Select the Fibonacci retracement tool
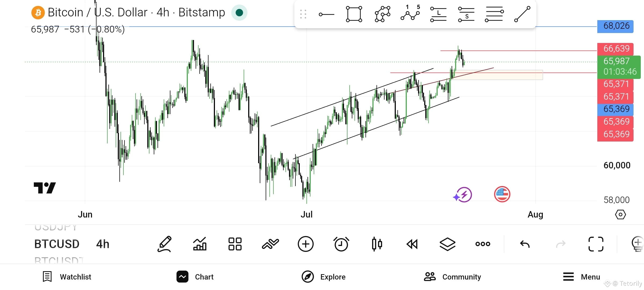 click(494, 14)
